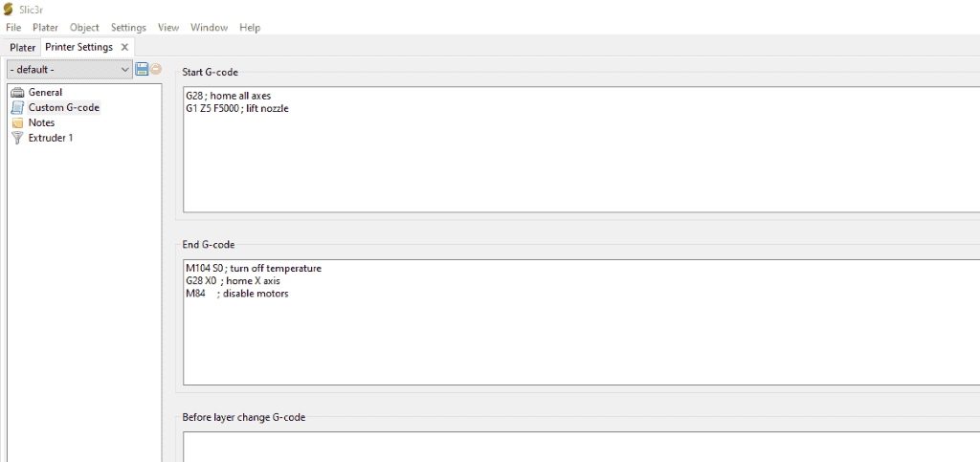This screenshot has width=980, height=462.
Task: Open the File menu
Action: 13,28
